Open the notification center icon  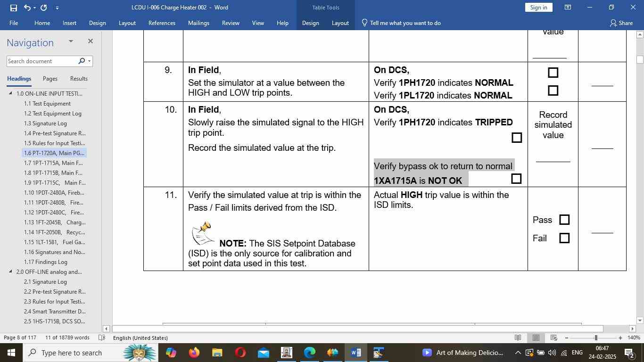tap(629, 353)
